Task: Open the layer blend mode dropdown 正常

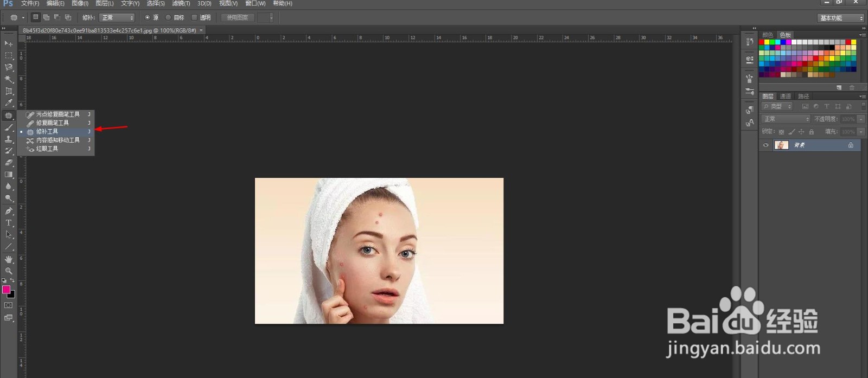Action: 786,119
